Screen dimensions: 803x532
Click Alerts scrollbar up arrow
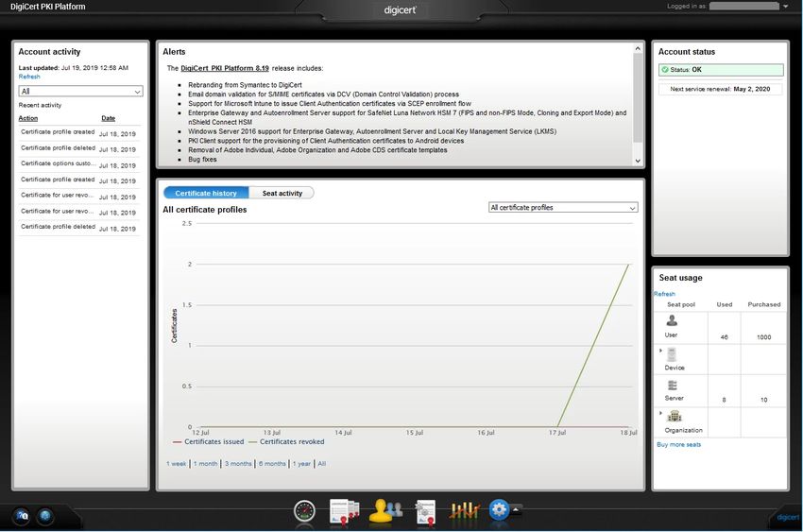coord(638,48)
